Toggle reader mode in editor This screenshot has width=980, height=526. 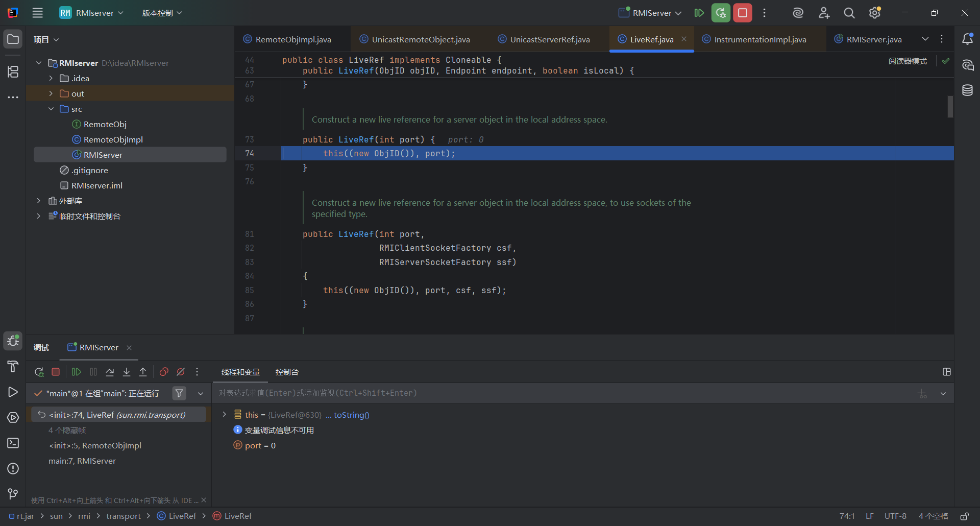pos(907,61)
